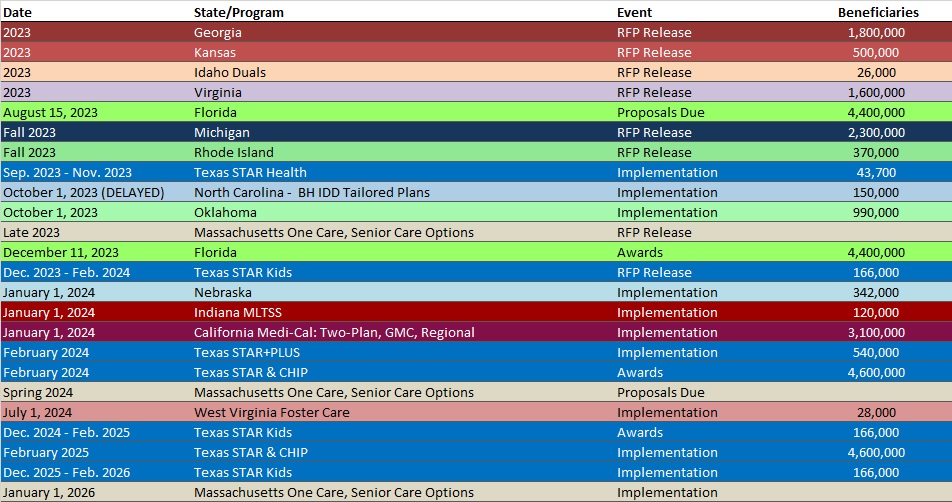Click the Beneficiaries column header
Image resolution: width=952 pixels, height=502 pixels.
(878, 12)
